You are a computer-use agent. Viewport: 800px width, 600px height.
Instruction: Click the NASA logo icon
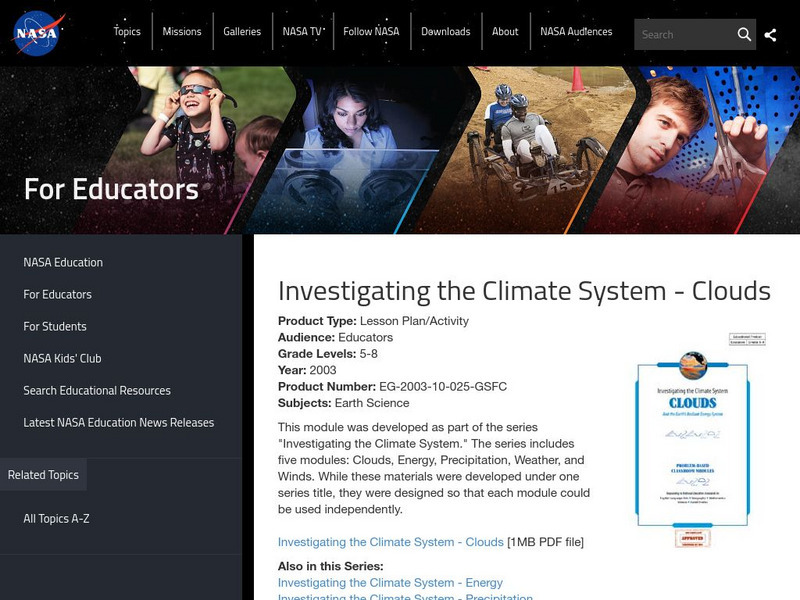(39, 33)
